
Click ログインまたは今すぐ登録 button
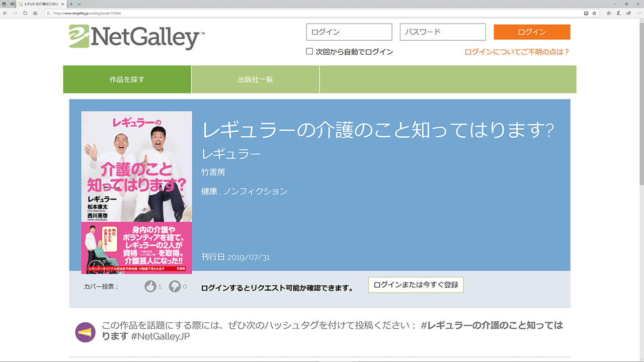[x=416, y=285]
